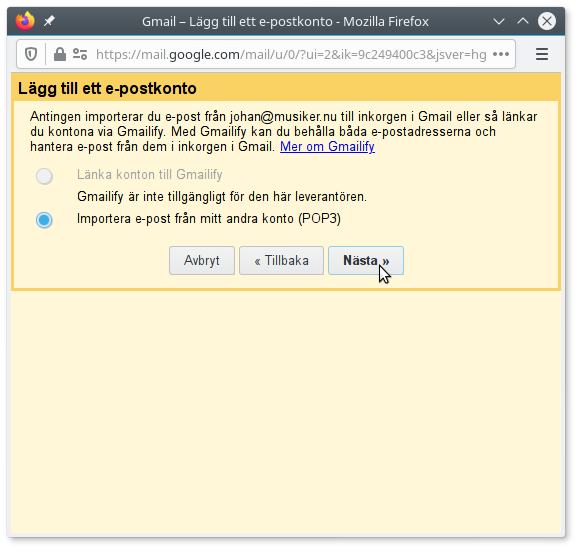Click the padlock site security icon
The height and width of the screenshot is (550, 578).
pos(60,54)
